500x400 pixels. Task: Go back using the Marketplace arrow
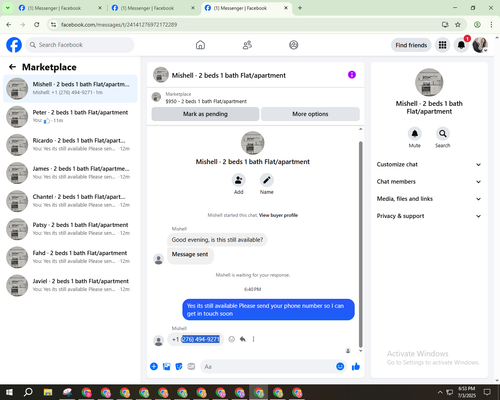pyautogui.click(x=12, y=67)
